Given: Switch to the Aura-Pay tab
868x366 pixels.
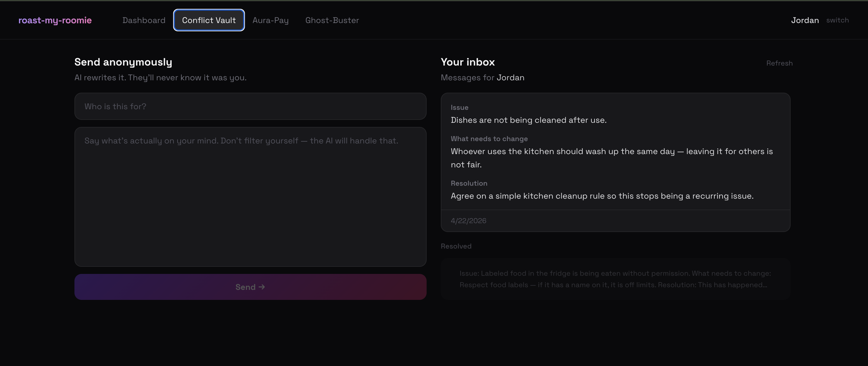Looking at the screenshot, I should [270, 20].
